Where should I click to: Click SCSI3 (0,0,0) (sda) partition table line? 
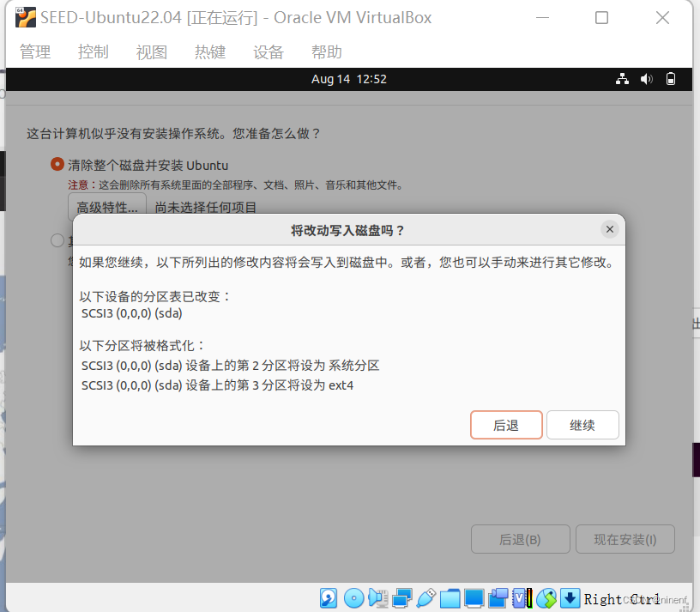132,313
